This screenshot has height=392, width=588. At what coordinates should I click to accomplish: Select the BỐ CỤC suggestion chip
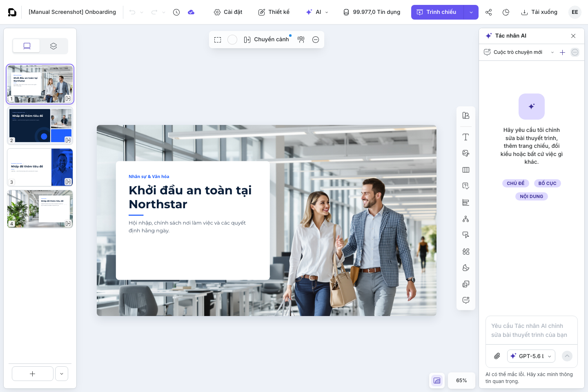[547, 183]
